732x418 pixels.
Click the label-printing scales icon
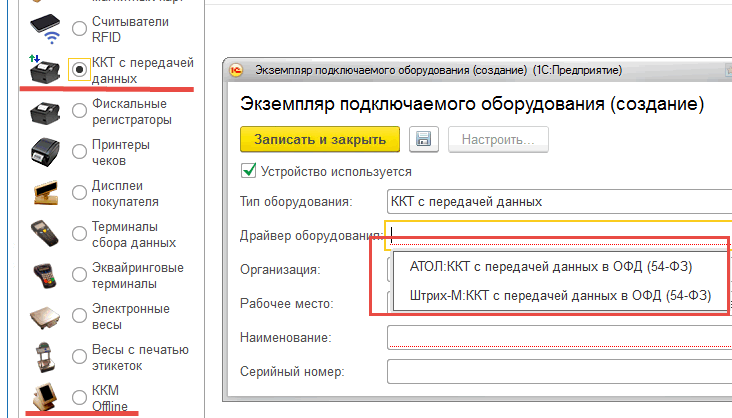tap(45, 358)
